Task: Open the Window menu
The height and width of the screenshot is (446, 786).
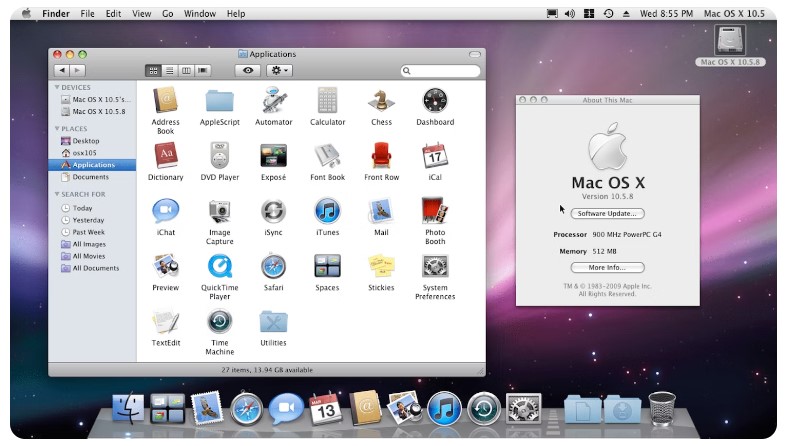Action: (x=200, y=14)
